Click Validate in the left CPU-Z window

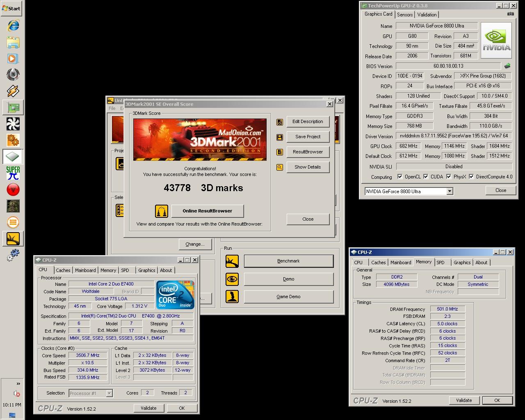[x=148, y=408]
